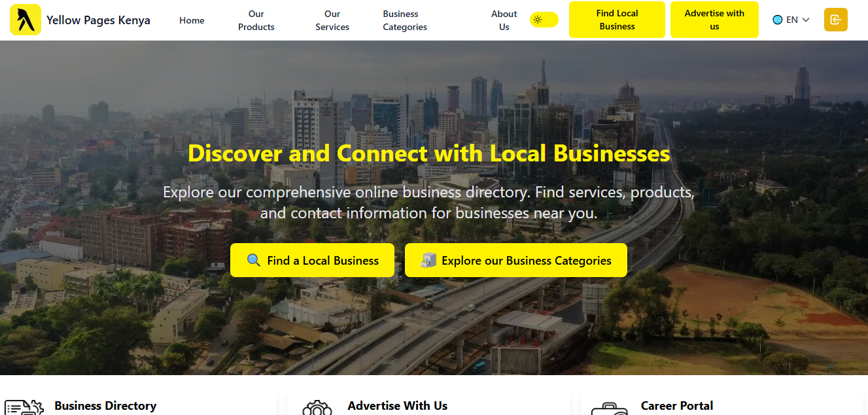Toggle the light/dark theme switch
This screenshot has width=868, height=415.
pos(544,20)
